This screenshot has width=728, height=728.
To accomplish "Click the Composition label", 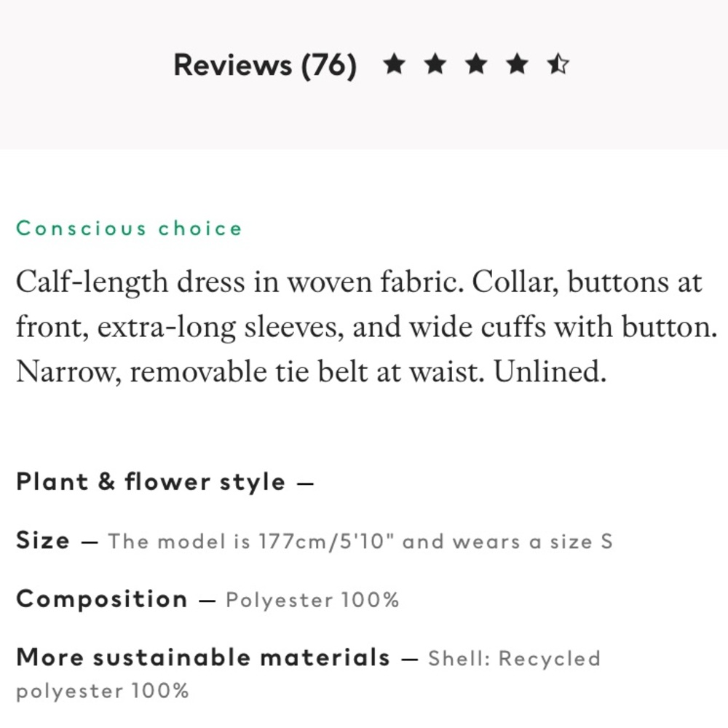I will tap(102, 599).
